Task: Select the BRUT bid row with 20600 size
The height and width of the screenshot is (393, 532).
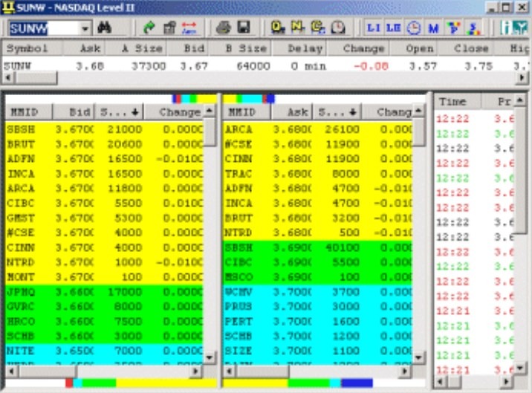Action: [104, 144]
